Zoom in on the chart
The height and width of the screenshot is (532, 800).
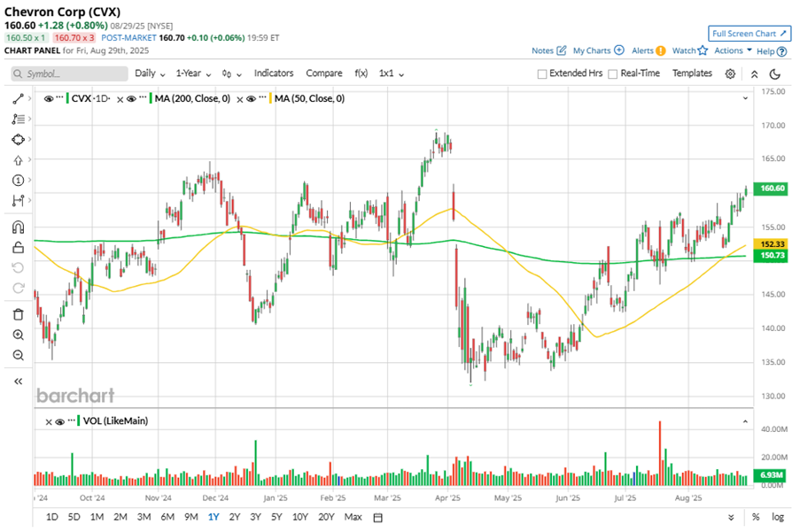[x=18, y=335]
